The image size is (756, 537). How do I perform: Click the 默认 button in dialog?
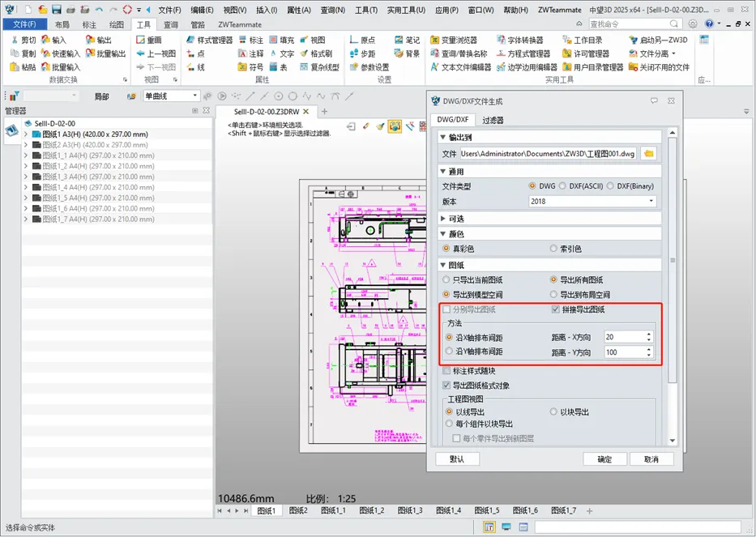click(457, 459)
